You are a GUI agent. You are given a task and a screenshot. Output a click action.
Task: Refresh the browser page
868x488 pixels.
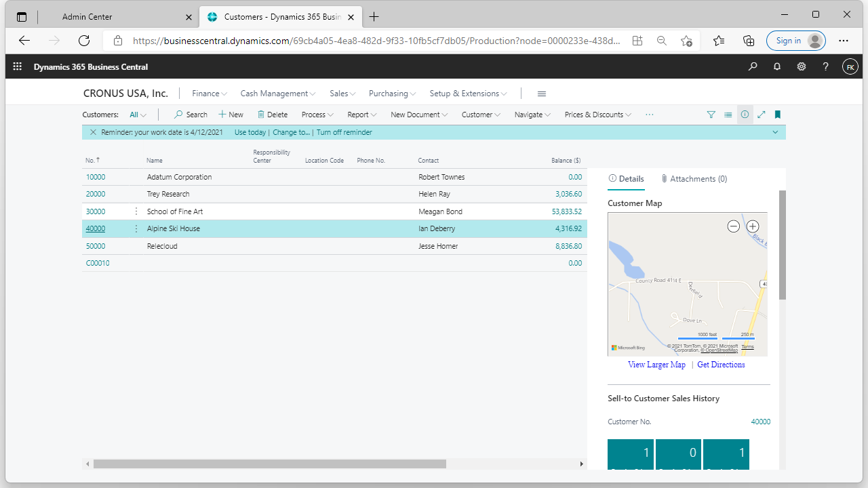pyautogui.click(x=84, y=41)
